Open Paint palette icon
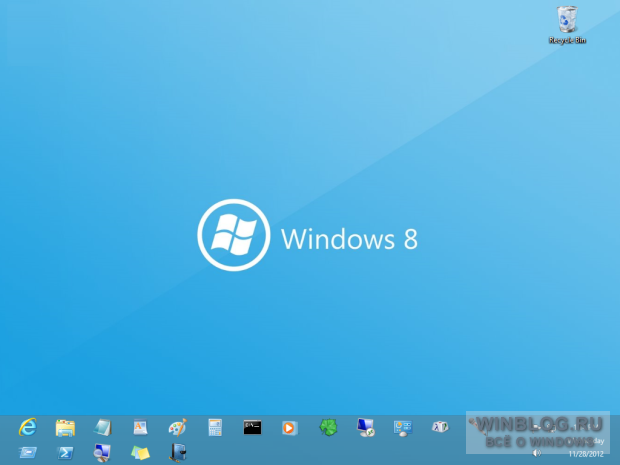 [x=178, y=427]
